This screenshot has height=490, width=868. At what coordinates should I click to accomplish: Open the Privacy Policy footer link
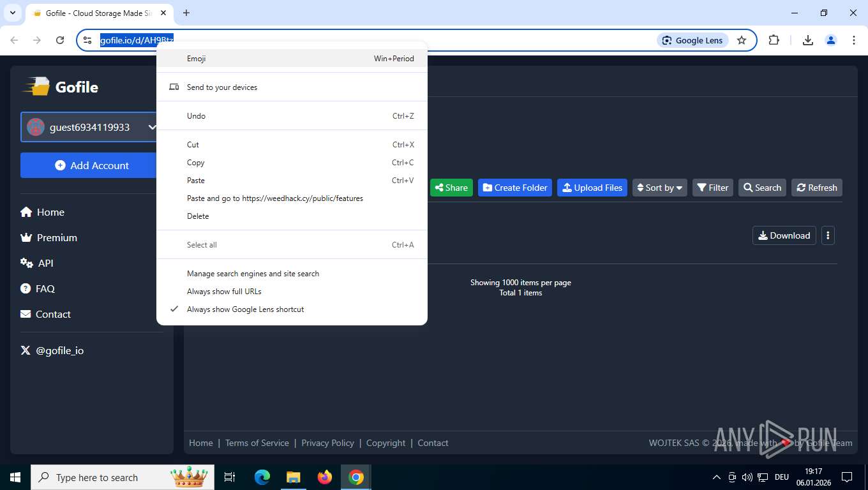click(x=327, y=443)
